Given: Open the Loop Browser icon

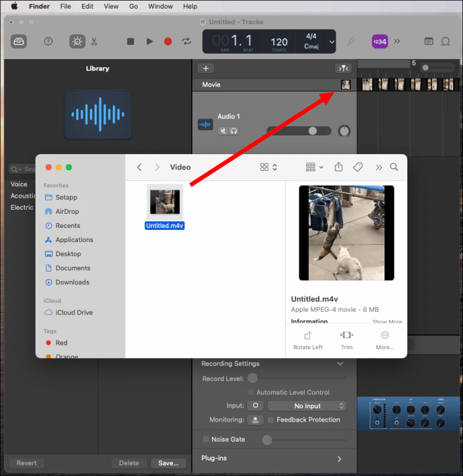Looking at the screenshot, I should (x=446, y=42).
